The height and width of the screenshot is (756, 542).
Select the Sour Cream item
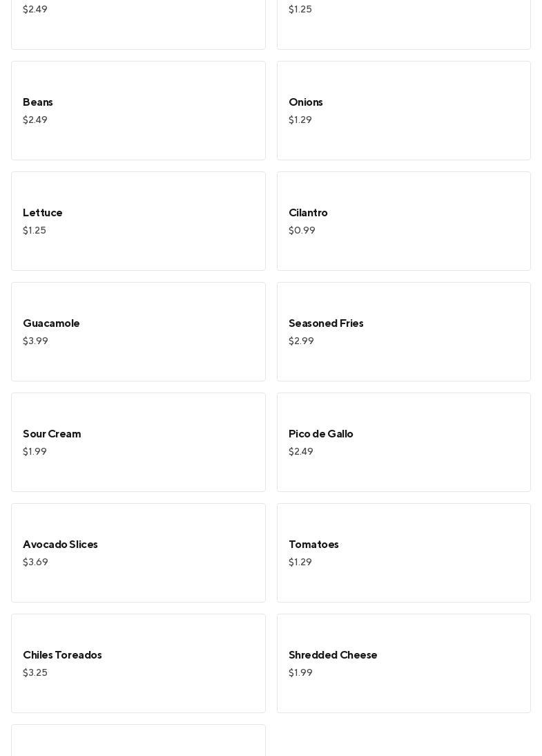click(138, 442)
